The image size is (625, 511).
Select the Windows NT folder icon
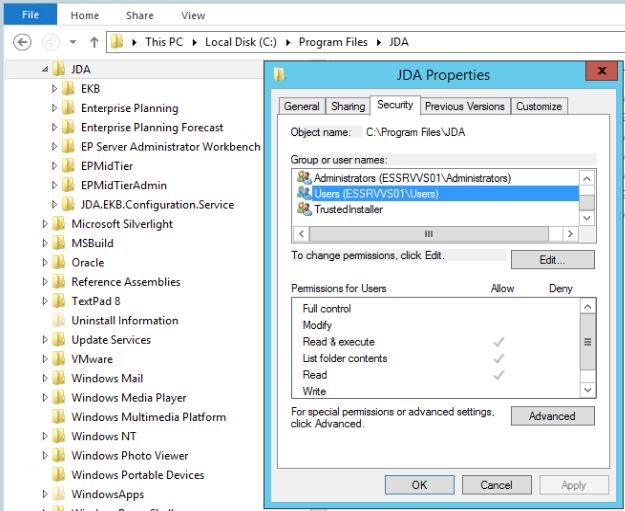[59, 436]
